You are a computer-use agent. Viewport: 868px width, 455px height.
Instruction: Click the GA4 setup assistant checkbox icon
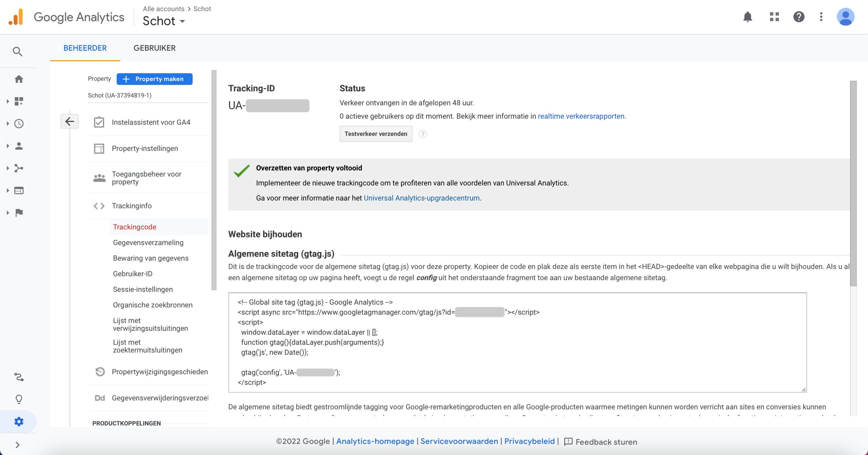pos(99,122)
